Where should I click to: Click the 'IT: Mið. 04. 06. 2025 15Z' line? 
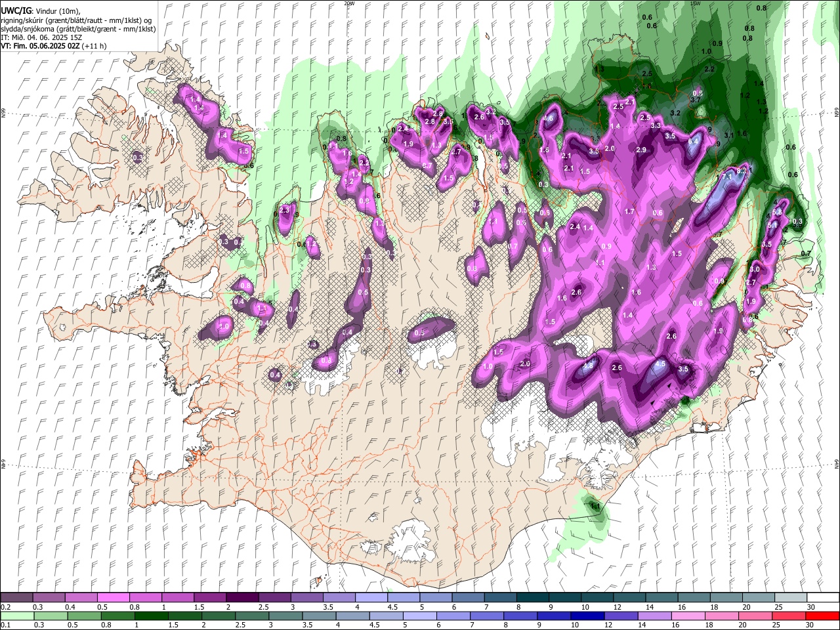(x=41, y=37)
